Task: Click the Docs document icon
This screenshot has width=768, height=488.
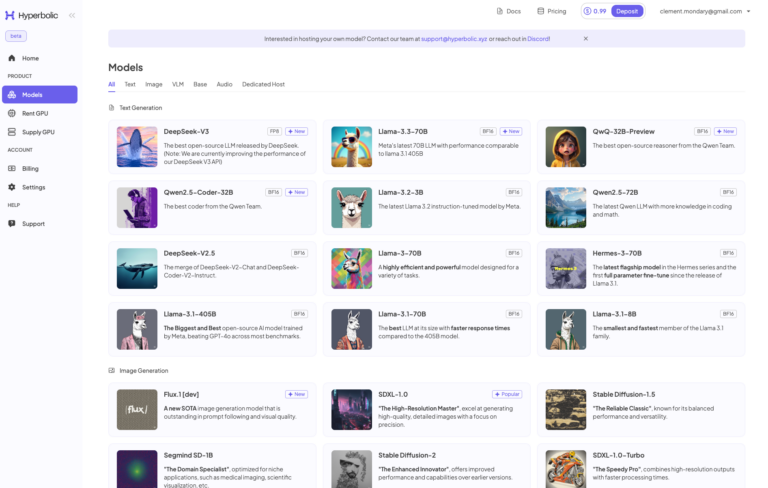Action: coord(500,11)
